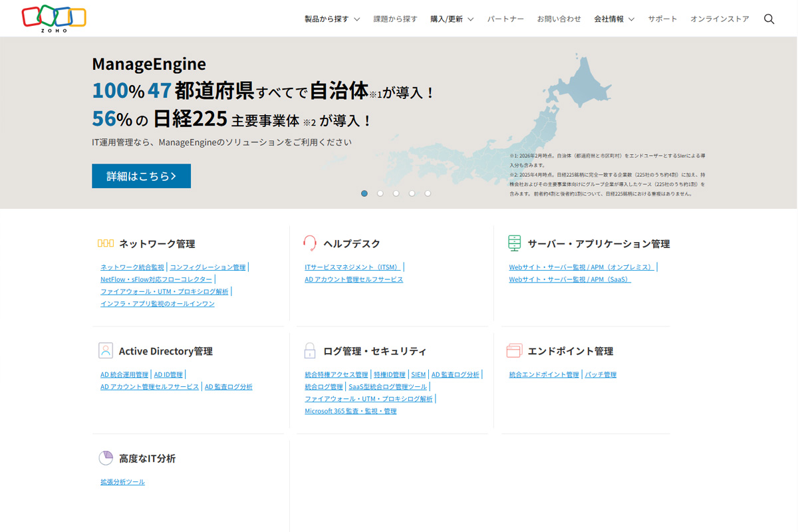Open 特権ID管理 link
This screenshot has width=798, height=532.
(390, 375)
